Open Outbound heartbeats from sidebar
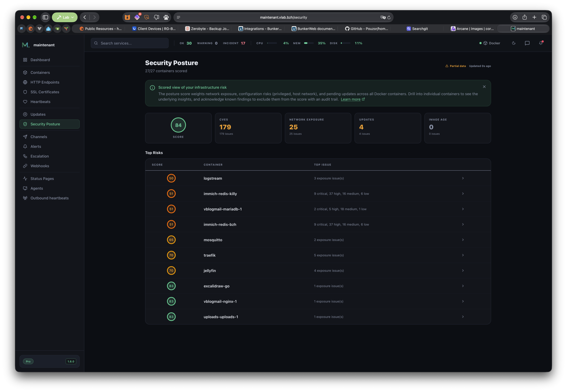Image resolution: width=567 pixels, height=392 pixels. click(x=49, y=198)
